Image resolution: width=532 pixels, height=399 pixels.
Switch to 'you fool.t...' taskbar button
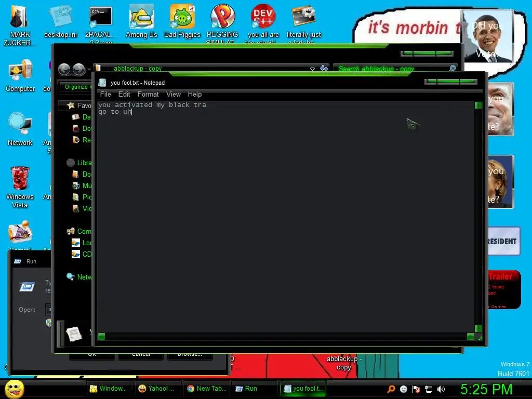303,389
